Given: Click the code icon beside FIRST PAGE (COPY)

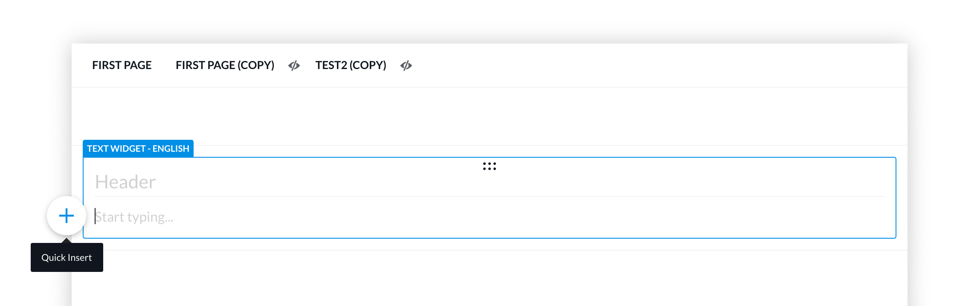Looking at the screenshot, I should [x=294, y=65].
